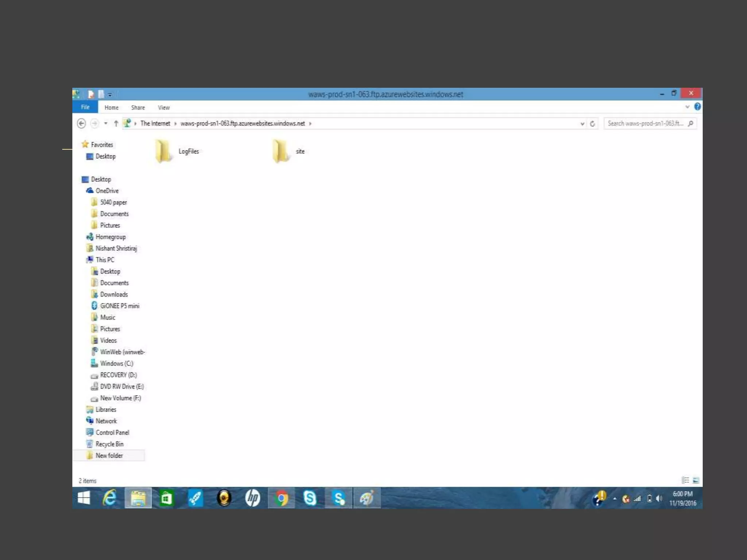
Task: Switch to large icons view in status bar
Action: point(696,481)
